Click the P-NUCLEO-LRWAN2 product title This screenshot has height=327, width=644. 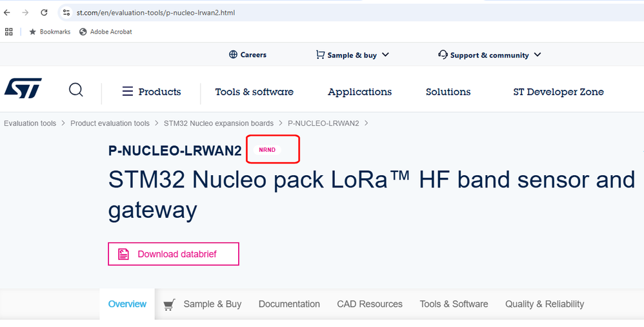(175, 151)
